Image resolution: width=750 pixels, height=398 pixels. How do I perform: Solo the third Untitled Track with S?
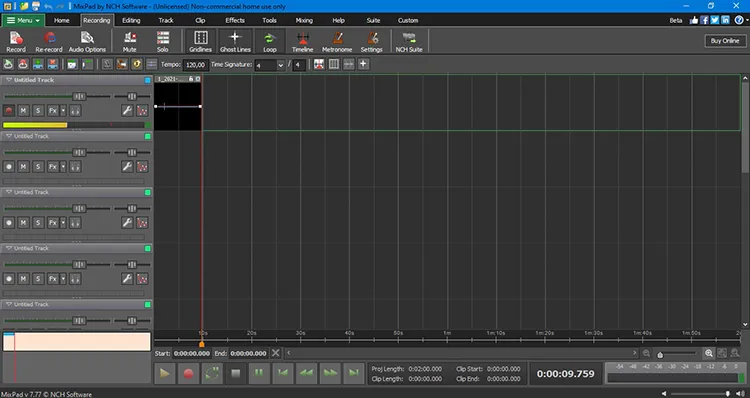38,222
